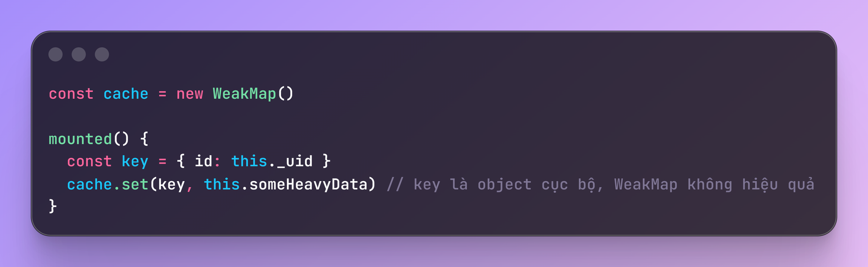Click the "_uid" property name

coord(295,161)
